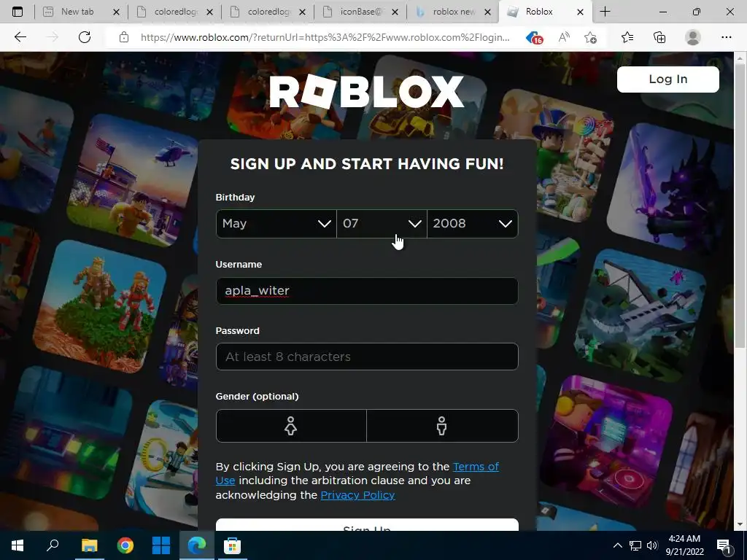Viewport: 747px width, 560px height.
Task: Click the Password input field
Action: click(367, 356)
